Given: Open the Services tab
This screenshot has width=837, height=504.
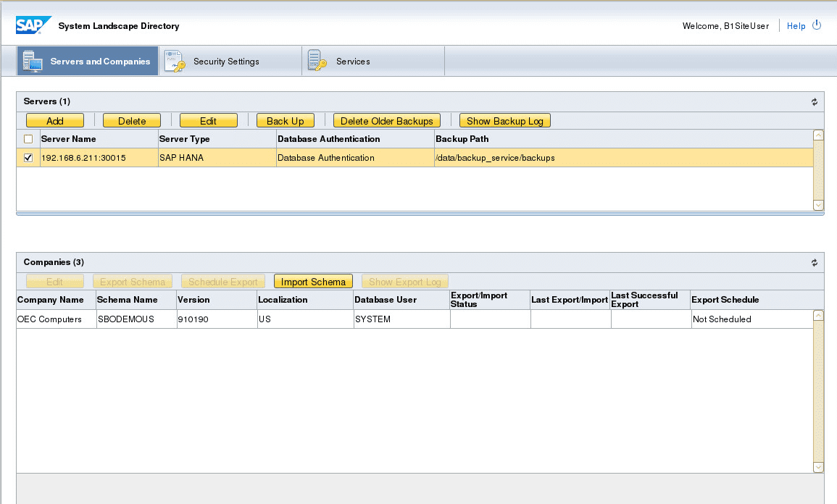Looking at the screenshot, I should click(353, 62).
